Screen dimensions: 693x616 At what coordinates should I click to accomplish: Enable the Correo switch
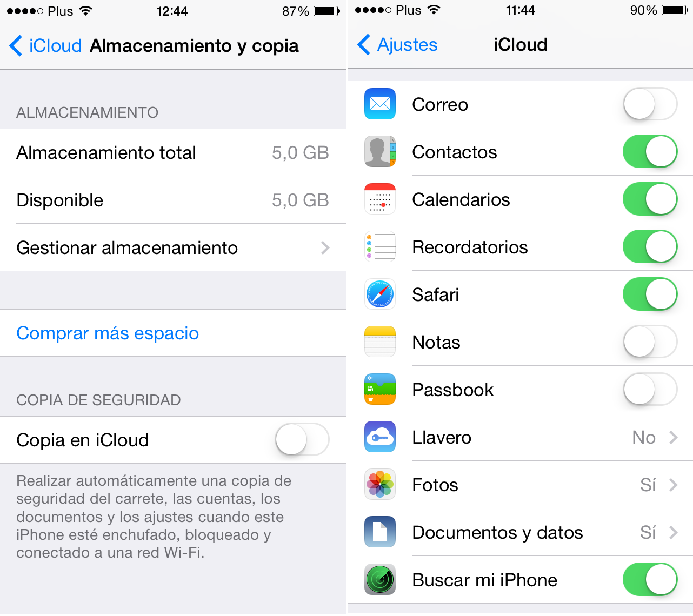click(x=650, y=104)
